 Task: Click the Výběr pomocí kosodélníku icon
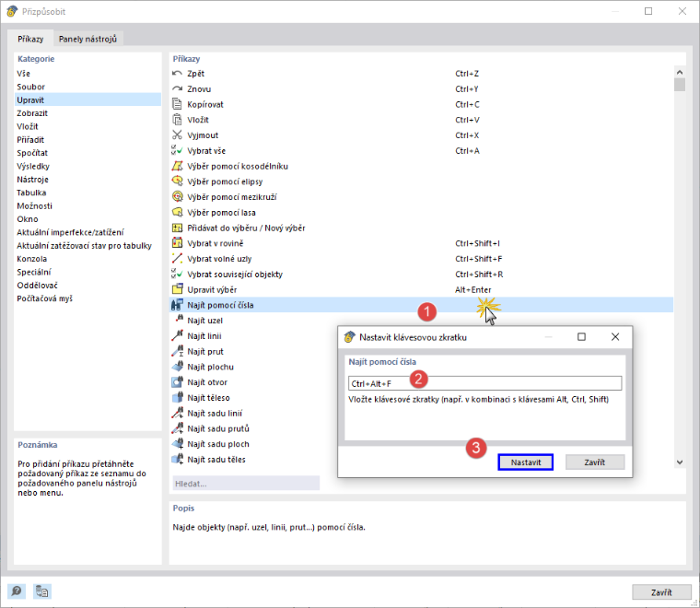tap(177, 166)
